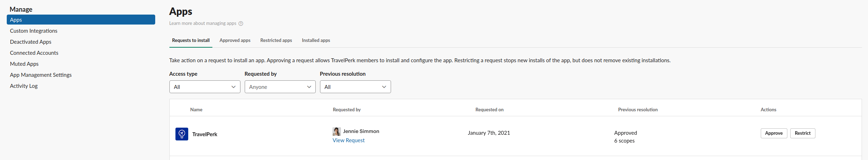Image resolution: width=868 pixels, height=160 pixels.
Task: Open Deactivated Apps in sidebar
Action: click(x=31, y=42)
